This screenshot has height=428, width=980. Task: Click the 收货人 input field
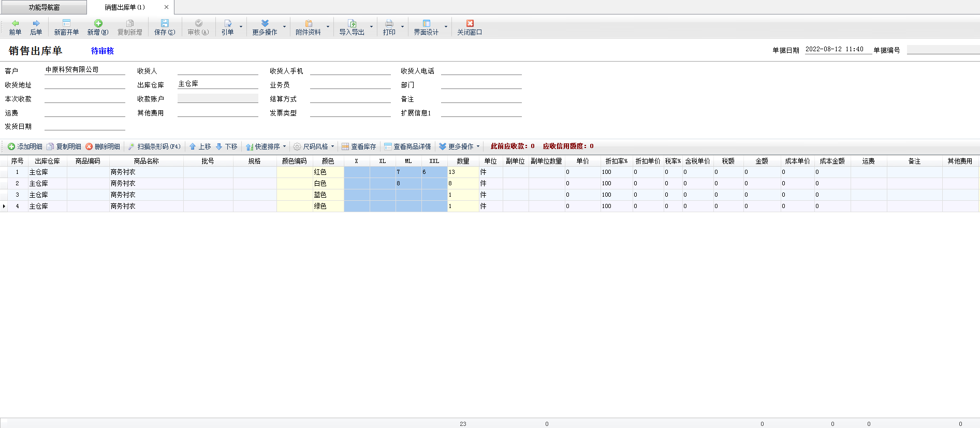click(217, 70)
